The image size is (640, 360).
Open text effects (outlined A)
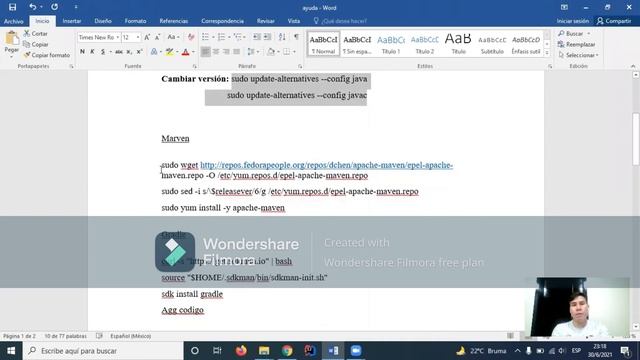click(x=154, y=52)
